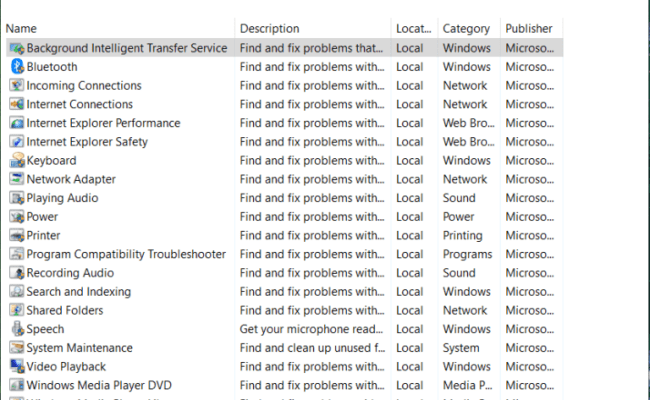Screen dimensions: 650x400
Task: Open Internet Explorer Performance troubleshooter
Action: coord(103,123)
